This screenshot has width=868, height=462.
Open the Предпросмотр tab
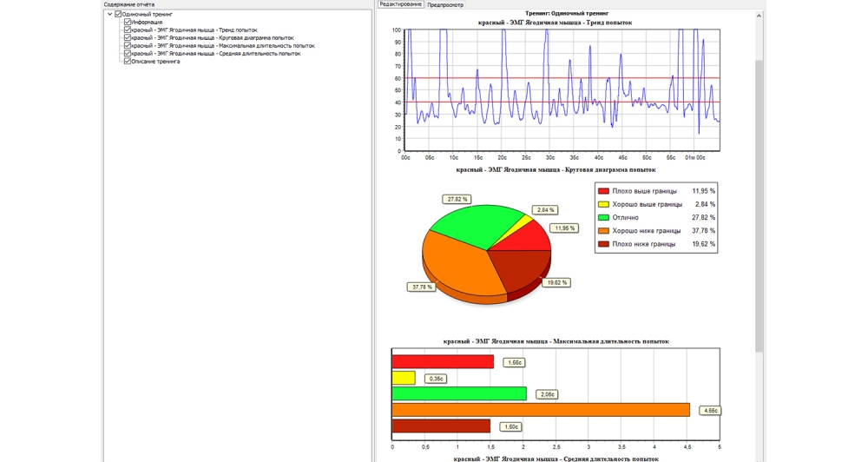click(x=445, y=4)
